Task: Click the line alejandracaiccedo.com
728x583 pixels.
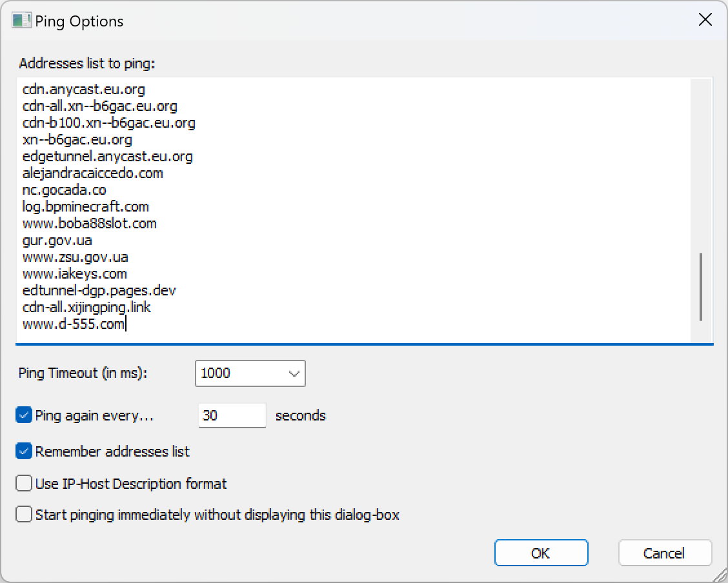Action: tap(93, 173)
